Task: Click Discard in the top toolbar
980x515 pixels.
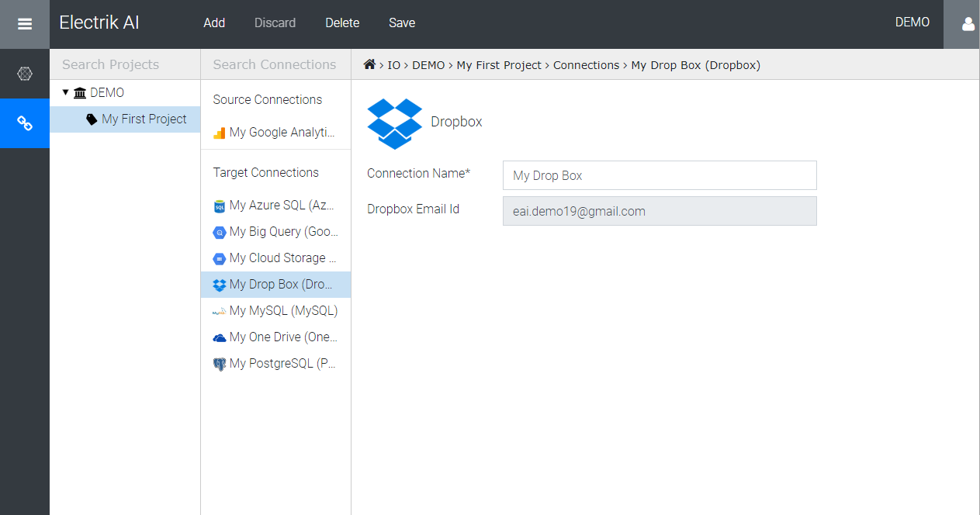Action: (x=275, y=22)
